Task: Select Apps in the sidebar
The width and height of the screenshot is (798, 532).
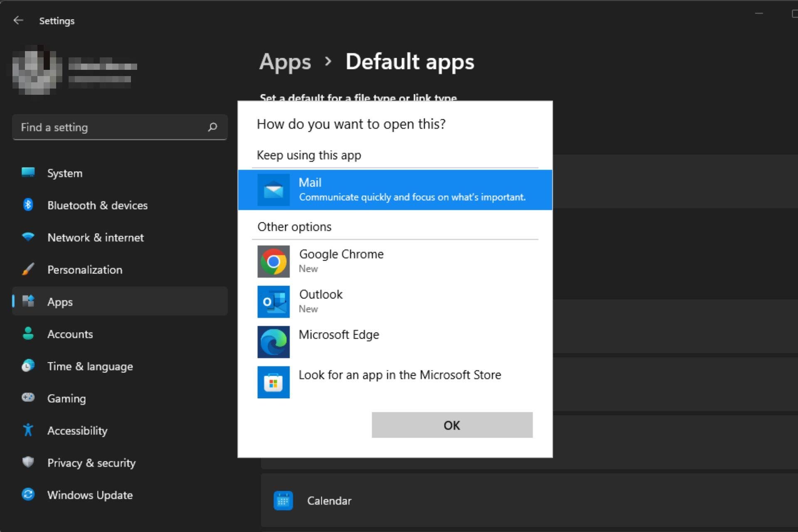Action: 120,301
